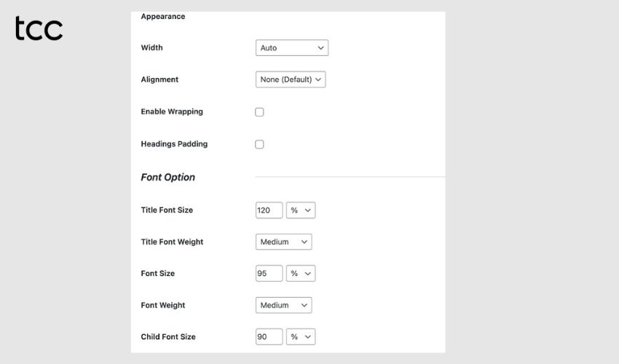Enable the Enable Wrapping checkbox
The image size is (619, 364).
[259, 112]
